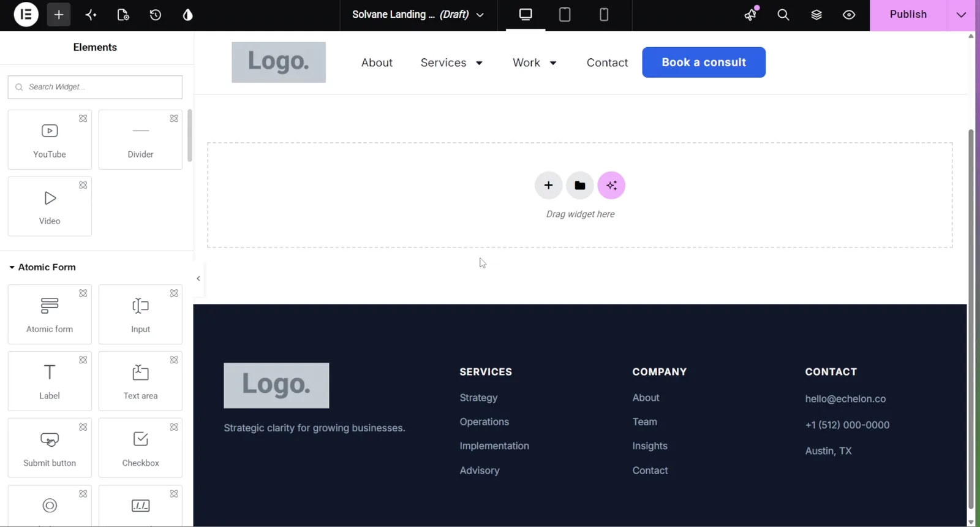Select the Label widget
Viewport: 980px width, 527px height.
pos(50,381)
